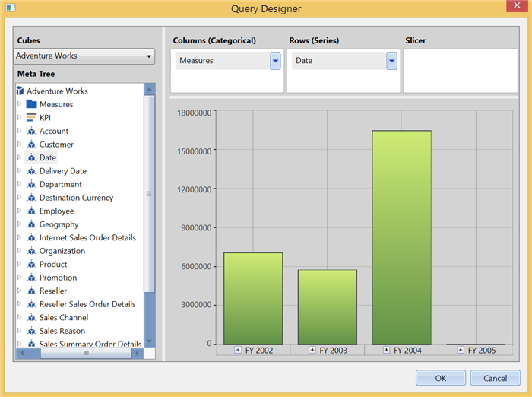Expand the Measures tree node arrow
This screenshot has height=397, width=532.
coord(19,104)
